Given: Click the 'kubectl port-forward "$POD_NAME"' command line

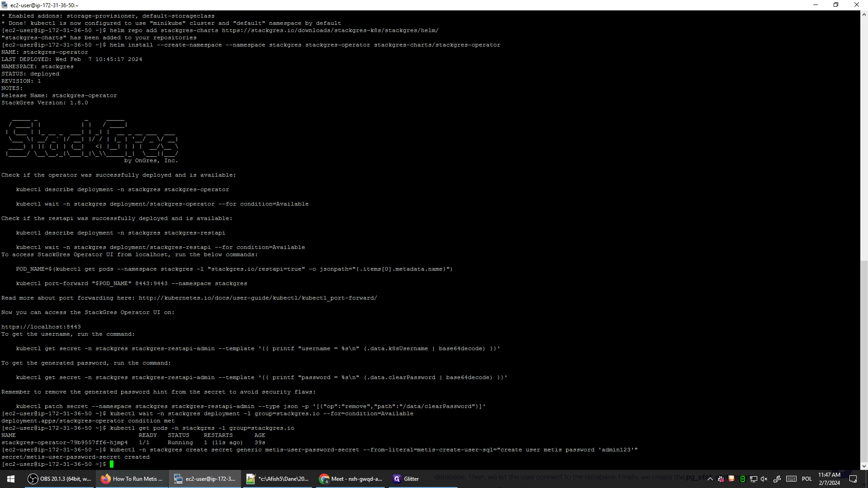Looking at the screenshot, I should pos(132,284).
